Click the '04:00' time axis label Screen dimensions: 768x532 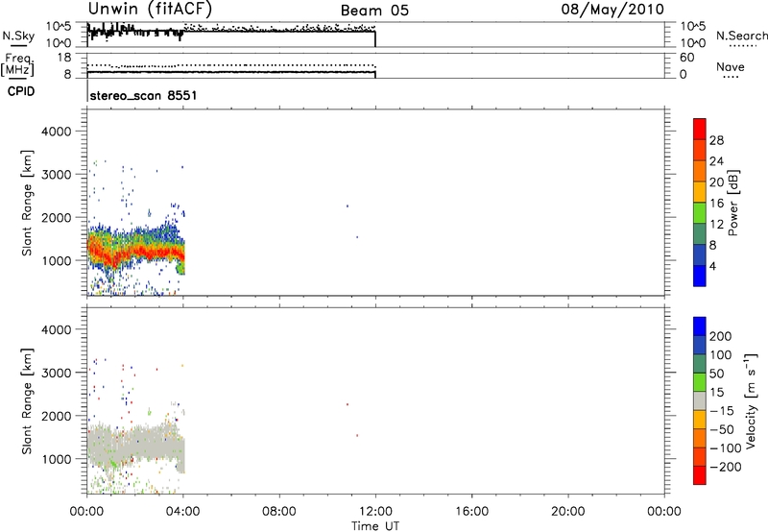[x=183, y=512]
